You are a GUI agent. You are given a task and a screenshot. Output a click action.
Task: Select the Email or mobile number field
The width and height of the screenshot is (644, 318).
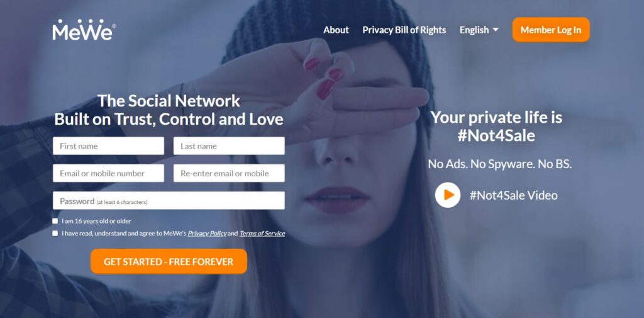[x=108, y=173]
